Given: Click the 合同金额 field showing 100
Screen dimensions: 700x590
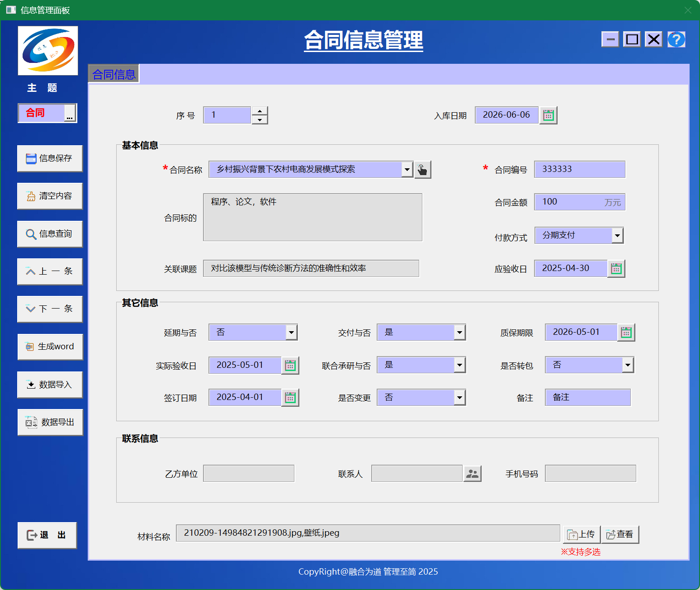Looking at the screenshot, I should pos(580,202).
